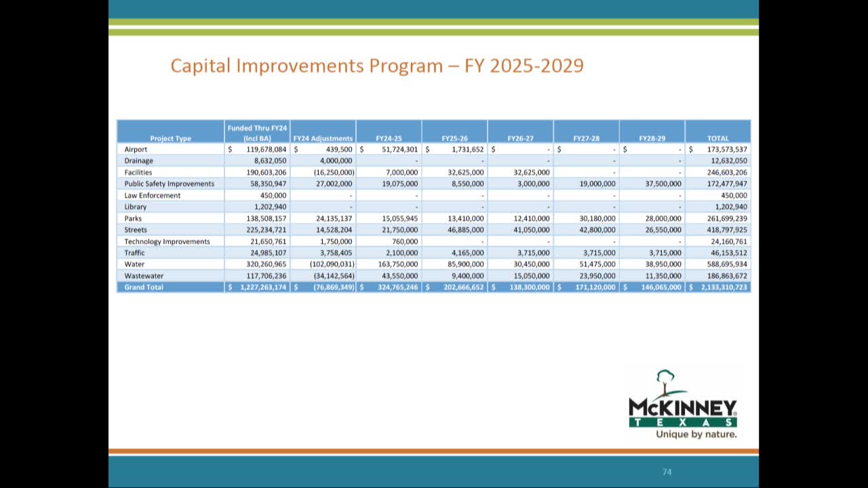Select the Drainage row label

pos(138,161)
